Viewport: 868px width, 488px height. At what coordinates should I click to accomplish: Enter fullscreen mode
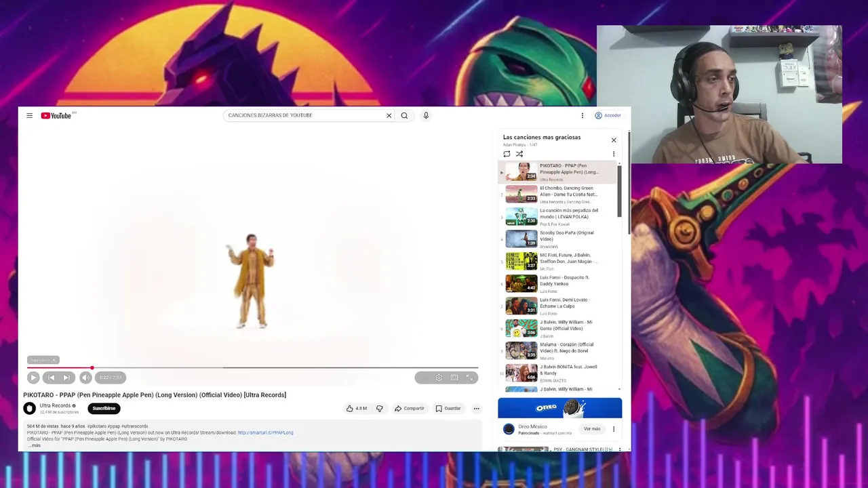coord(469,378)
